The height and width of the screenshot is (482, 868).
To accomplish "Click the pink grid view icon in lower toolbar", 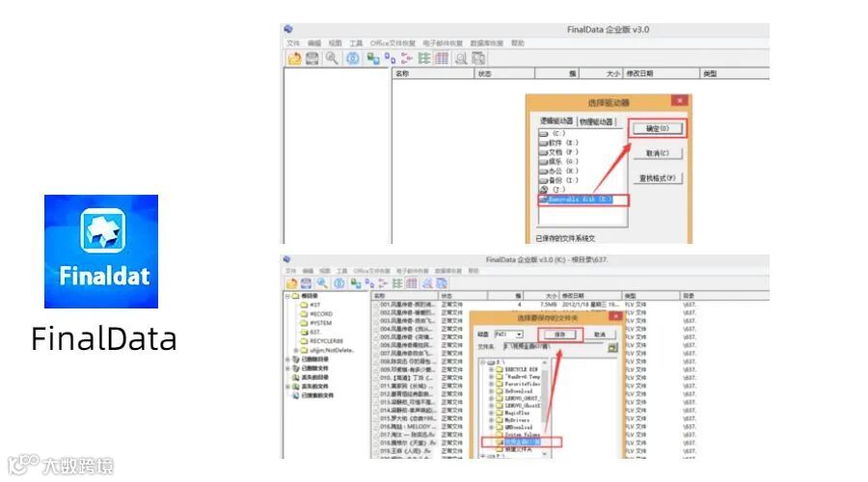I will pyautogui.click(x=411, y=283).
